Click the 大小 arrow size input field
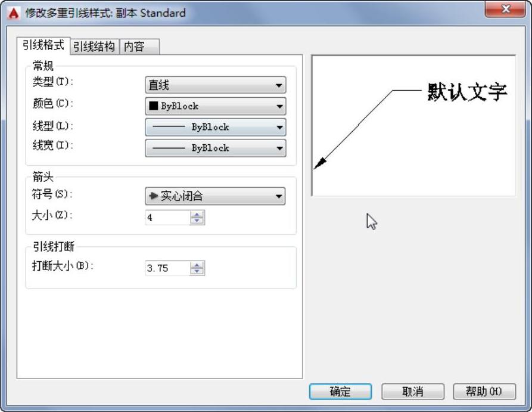532x412 pixels. [167, 218]
